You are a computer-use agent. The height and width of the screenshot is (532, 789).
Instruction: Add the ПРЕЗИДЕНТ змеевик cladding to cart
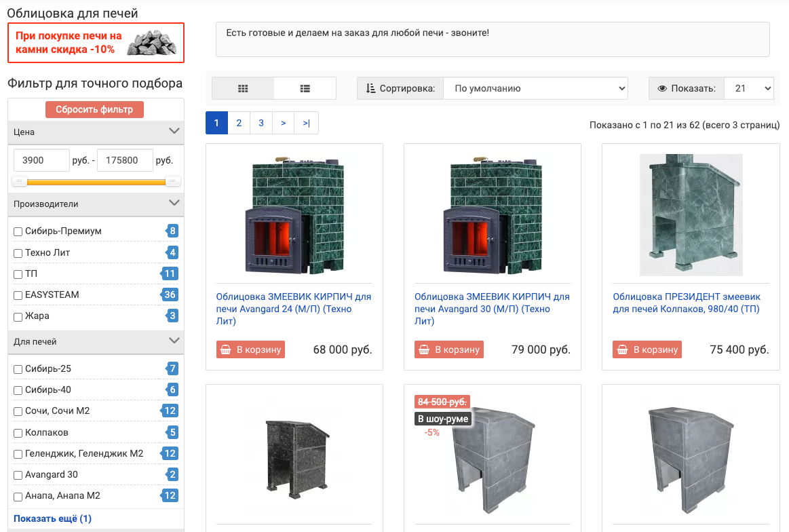click(647, 349)
